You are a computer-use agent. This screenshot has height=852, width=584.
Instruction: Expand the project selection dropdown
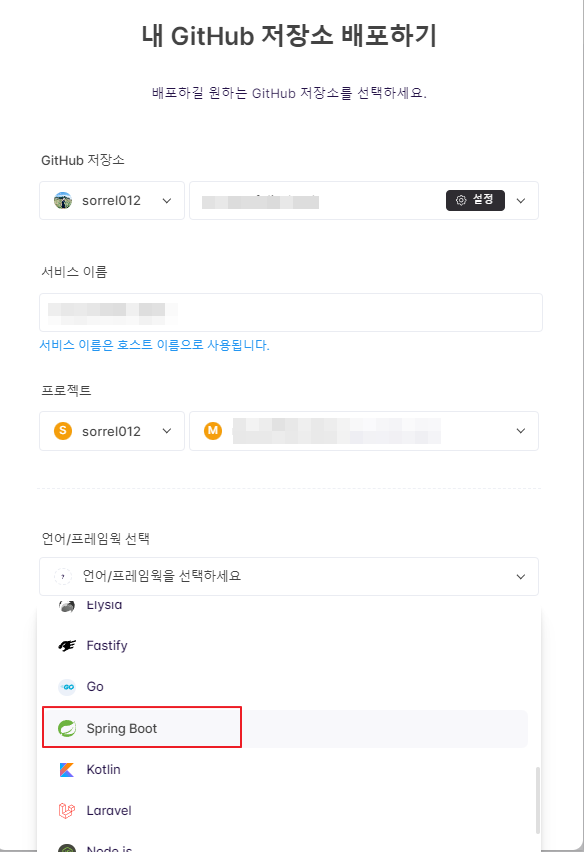pos(520,431)
